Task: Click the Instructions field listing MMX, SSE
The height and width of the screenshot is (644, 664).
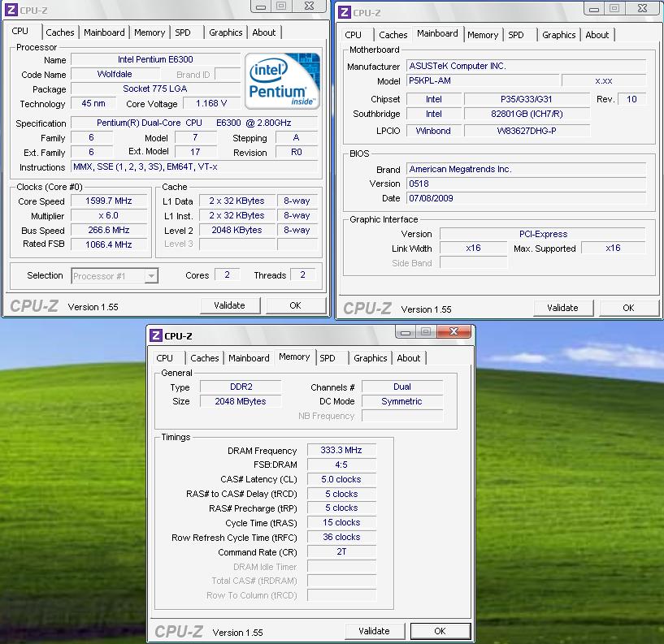Action: point(194,166)
